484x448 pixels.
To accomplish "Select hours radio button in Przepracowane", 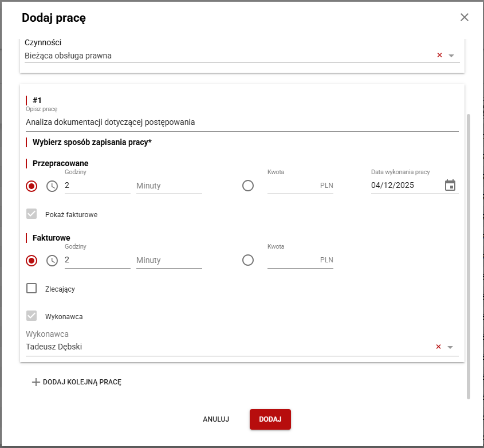I will (32, 186).
